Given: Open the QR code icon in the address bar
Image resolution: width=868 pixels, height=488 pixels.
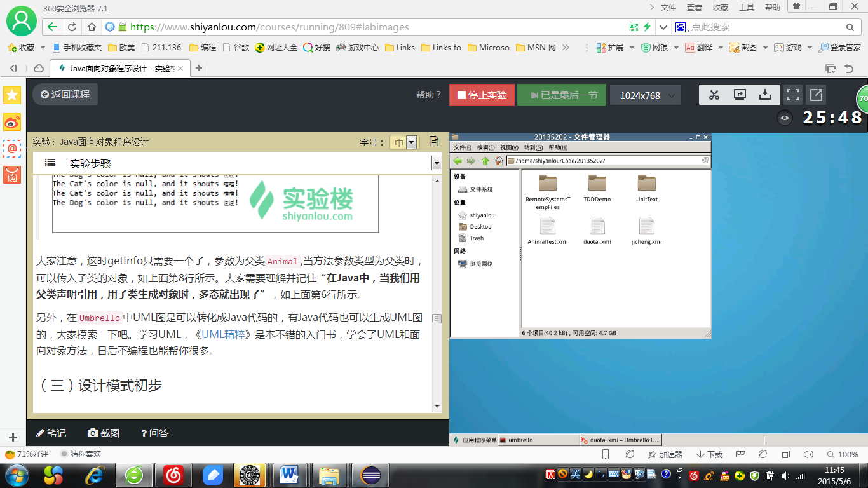Looking at the screenshot, I should tap(634, 27).
